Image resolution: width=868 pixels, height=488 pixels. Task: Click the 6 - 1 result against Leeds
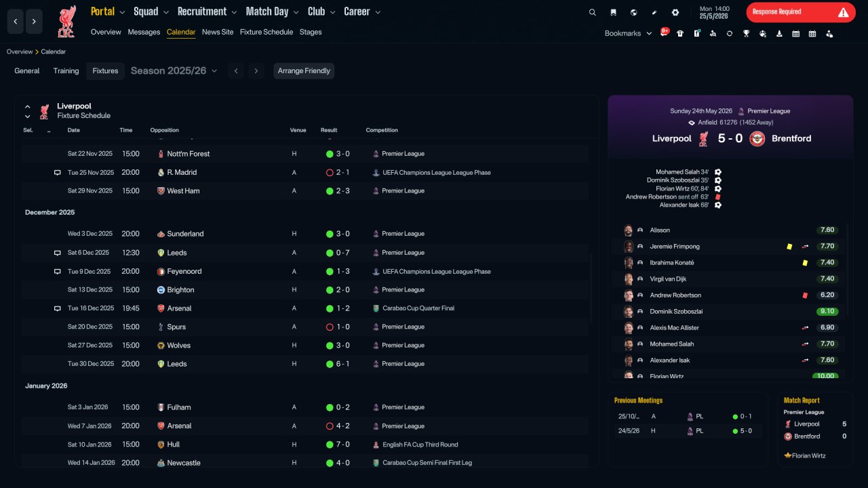(x=343, y=364)
